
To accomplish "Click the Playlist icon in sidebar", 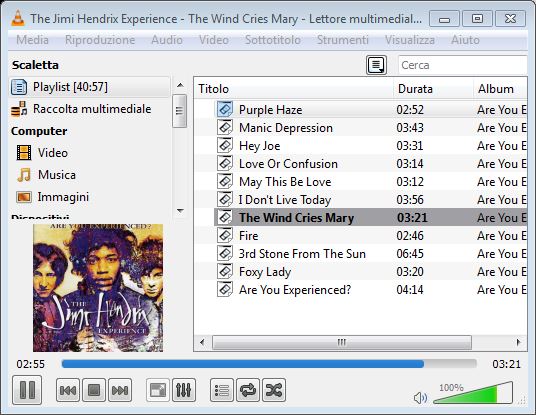I will pyautogui.click(x=19, y=87).
